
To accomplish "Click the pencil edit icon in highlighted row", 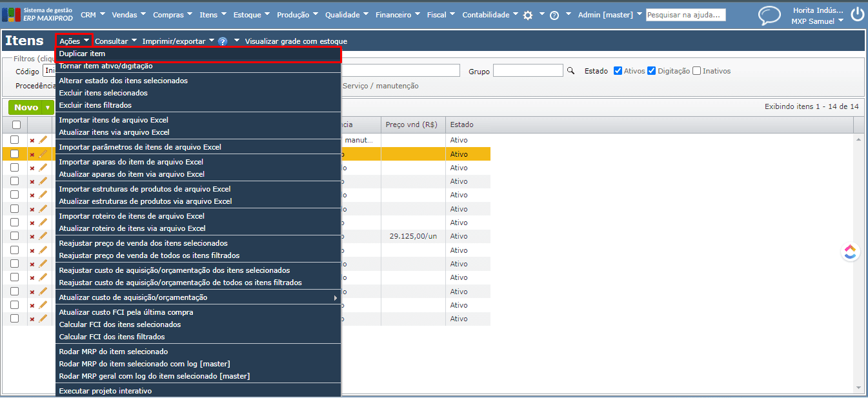I will coord(43,154).
